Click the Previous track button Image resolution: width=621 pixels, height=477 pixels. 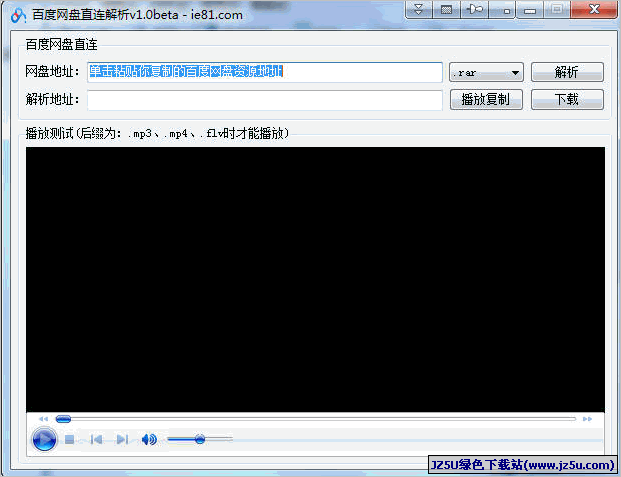[x=96, y=439]
